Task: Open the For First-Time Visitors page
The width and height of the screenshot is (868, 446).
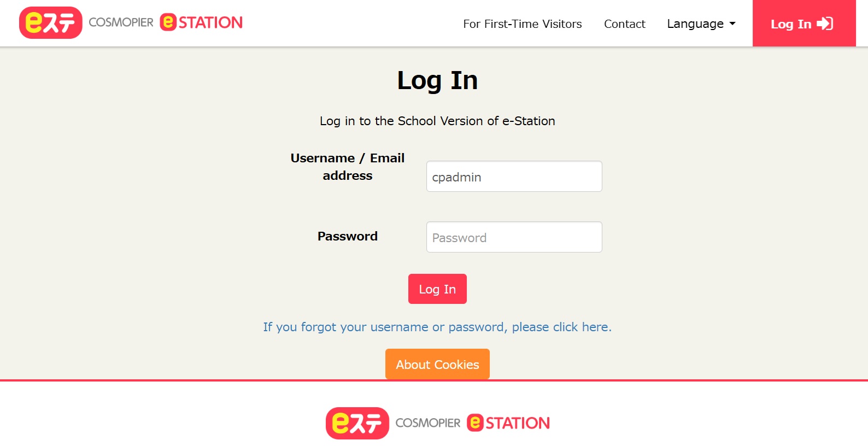Action: coord(522,24)
